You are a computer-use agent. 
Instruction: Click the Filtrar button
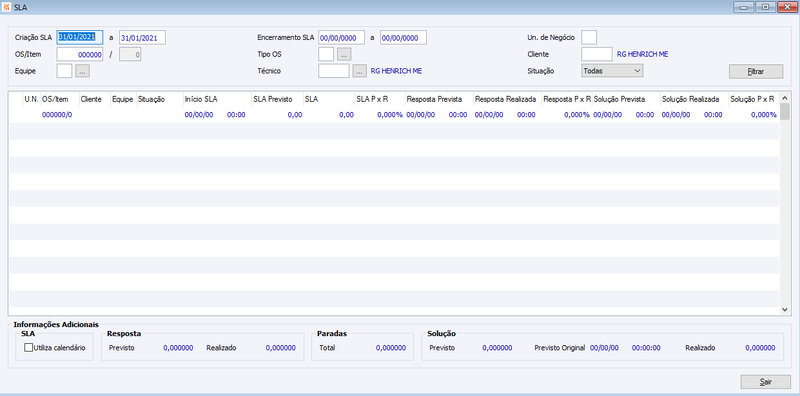(756, 71)
